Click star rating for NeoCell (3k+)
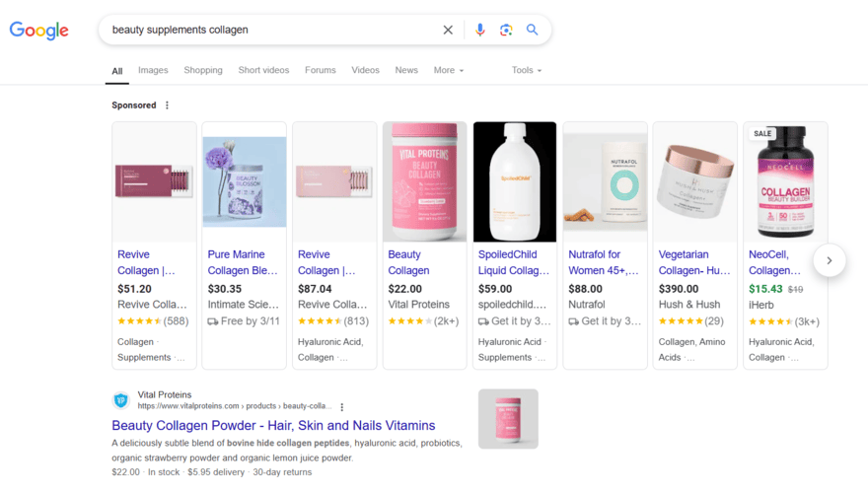 click(x=770, y=321)
